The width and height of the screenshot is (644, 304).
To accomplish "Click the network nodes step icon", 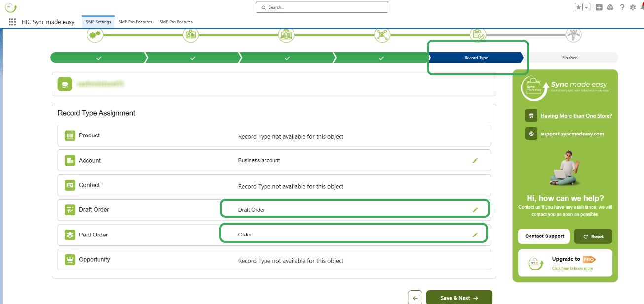I will tap(381, 35).
